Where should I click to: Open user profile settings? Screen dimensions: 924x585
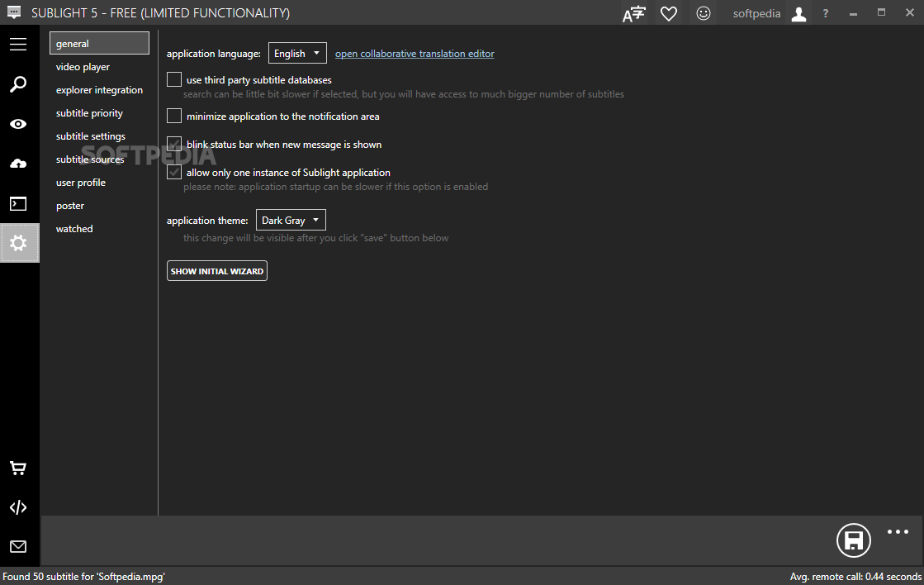(x=81, y=183)
